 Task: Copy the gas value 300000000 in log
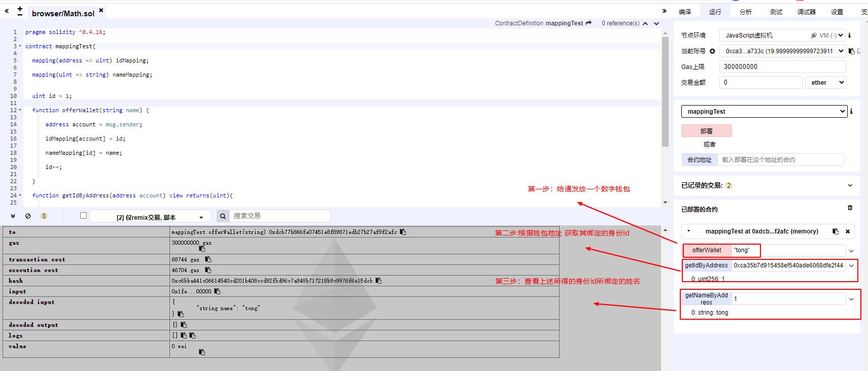point(202,249)
